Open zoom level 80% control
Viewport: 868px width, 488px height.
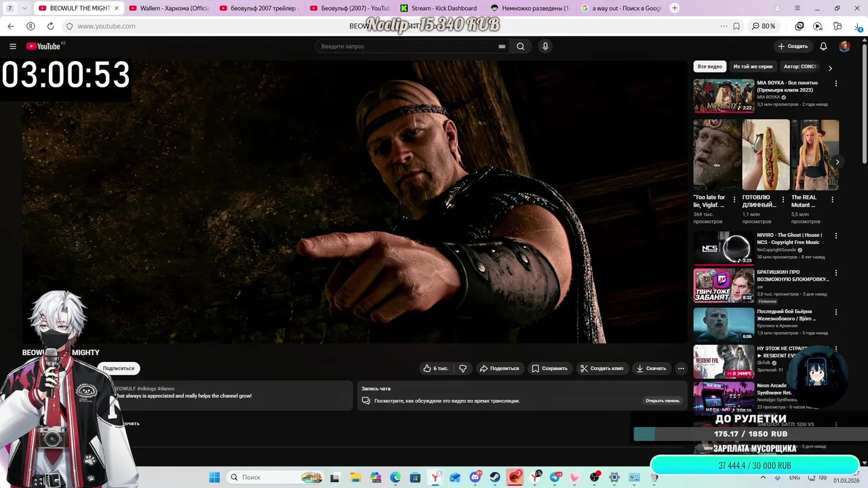[x=764, y=26]
